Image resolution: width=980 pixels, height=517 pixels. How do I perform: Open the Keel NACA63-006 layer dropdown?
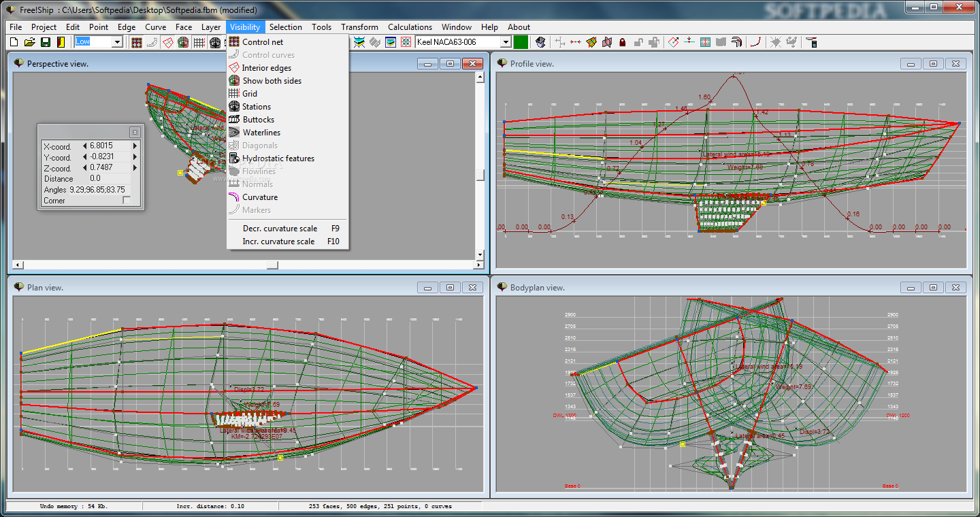pos(506,42)
